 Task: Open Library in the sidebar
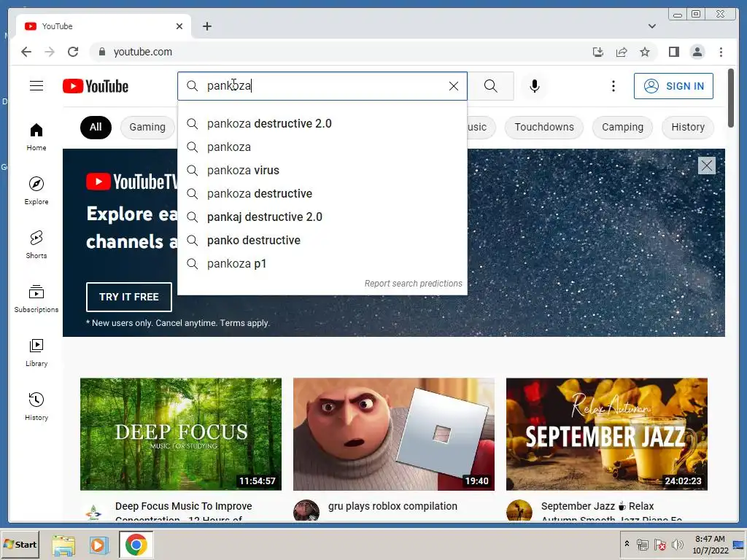[x=36, y=352]
